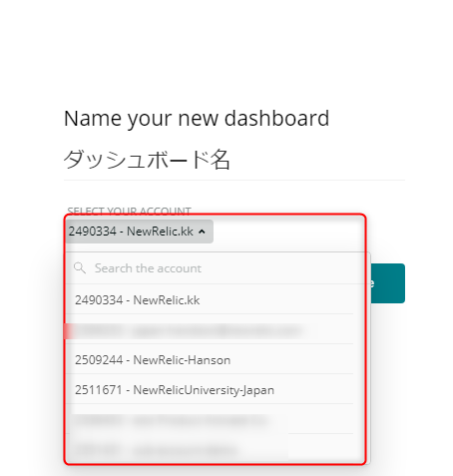Choose the 2509244 - NewRelic-Hanson account
The width and height of the screenshot is (453, 476).
(x=210, y=360)
